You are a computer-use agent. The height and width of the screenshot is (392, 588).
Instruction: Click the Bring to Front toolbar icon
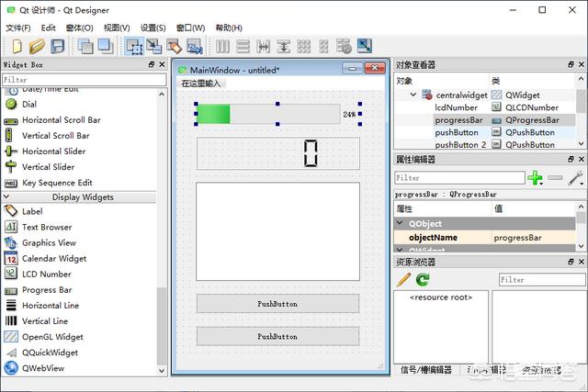click(106, 46)
